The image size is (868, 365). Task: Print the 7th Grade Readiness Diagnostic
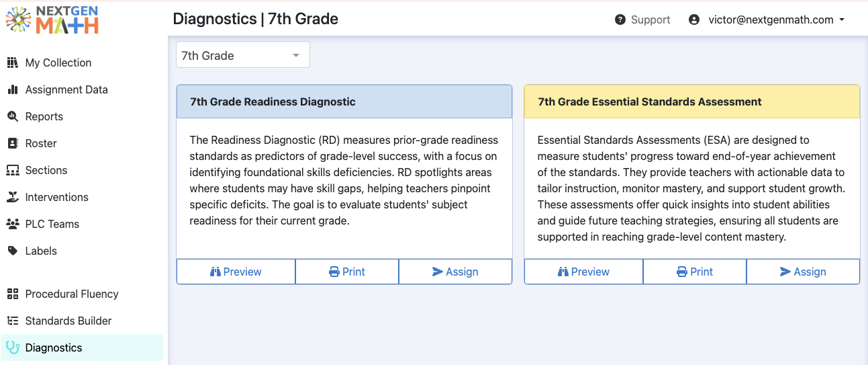click(x=347, y=272)
